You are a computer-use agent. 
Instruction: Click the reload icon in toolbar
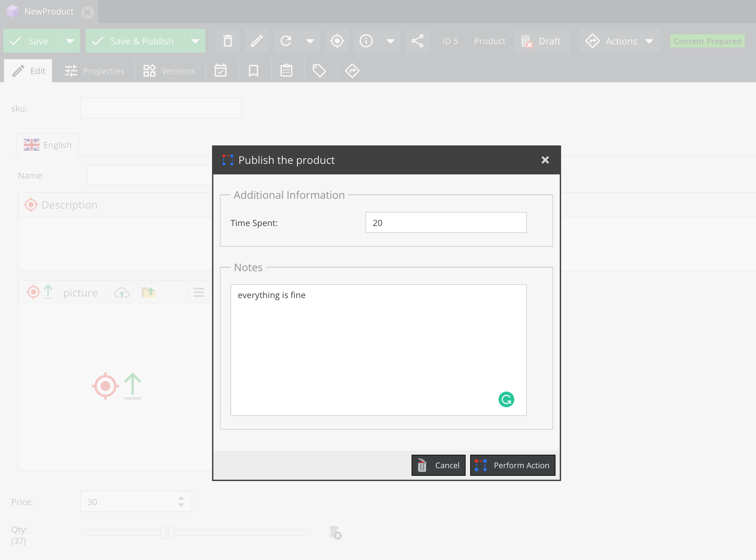[286, 41]
